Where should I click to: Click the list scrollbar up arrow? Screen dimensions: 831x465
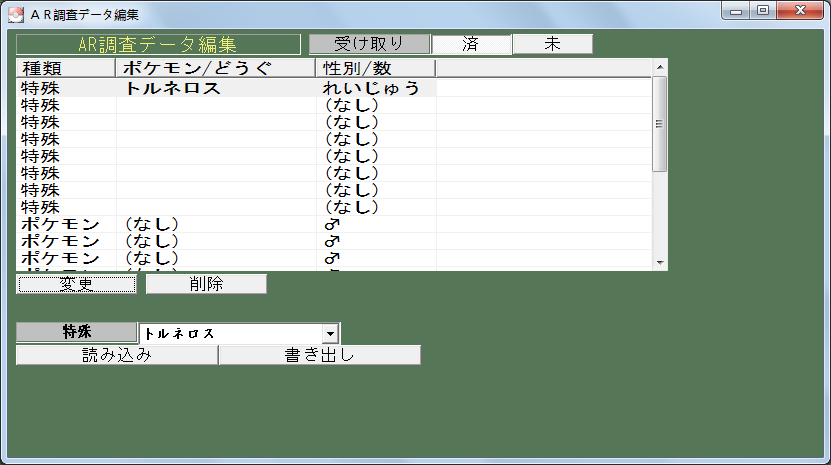pyautogui.click(x=660, y=67)
